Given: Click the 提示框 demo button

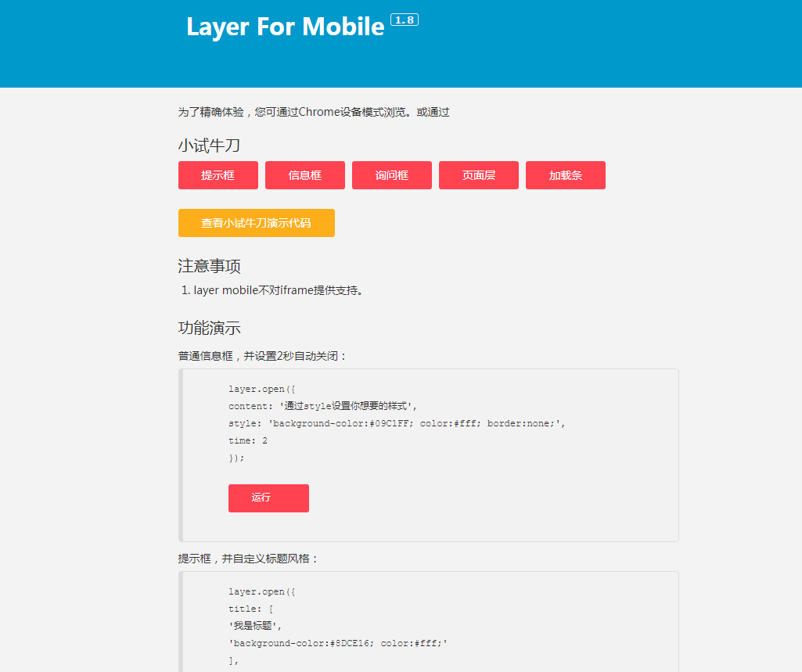Looking at the screenshot, I should click(x=218, y=174).
